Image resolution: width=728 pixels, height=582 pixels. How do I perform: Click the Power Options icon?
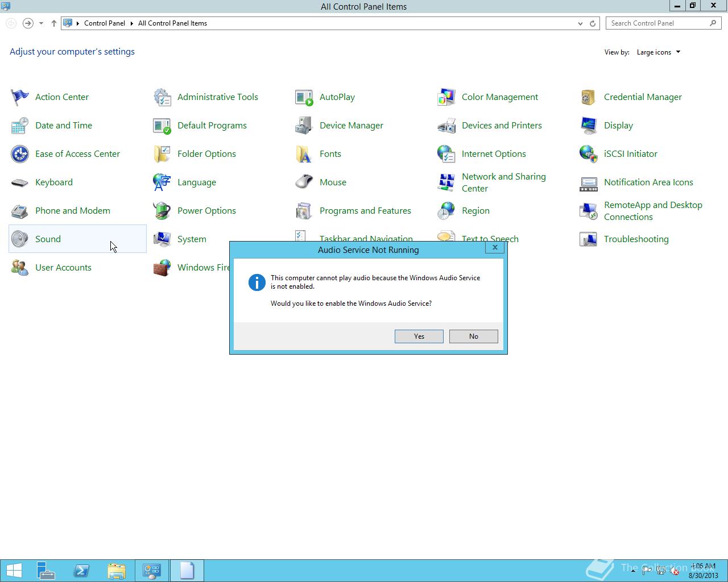[x=162, y=211]
